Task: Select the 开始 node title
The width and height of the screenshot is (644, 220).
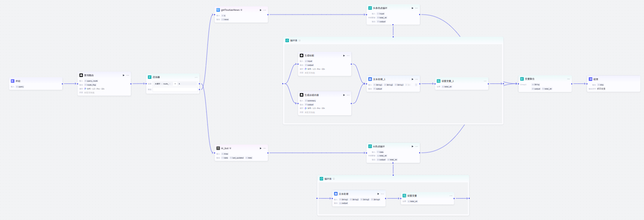Action: coord(18,81)
